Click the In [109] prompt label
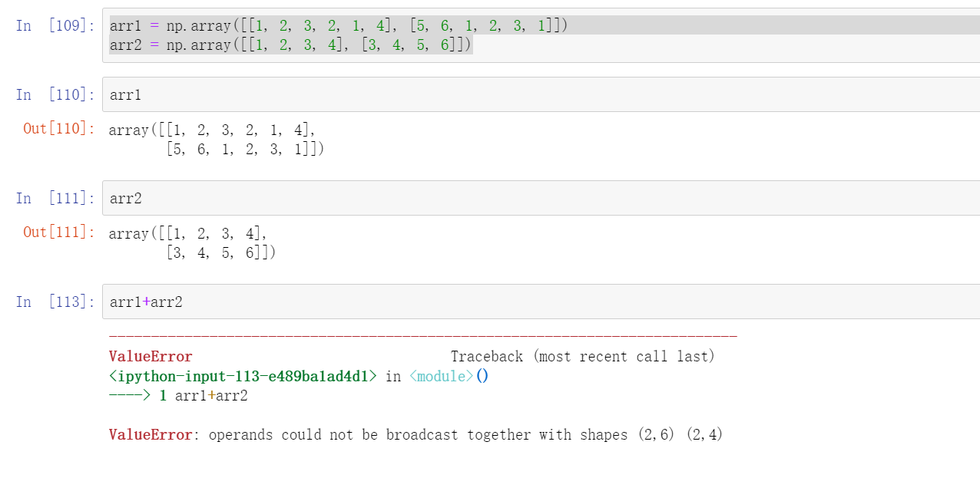The image size is (980, 478). point(55,26)
